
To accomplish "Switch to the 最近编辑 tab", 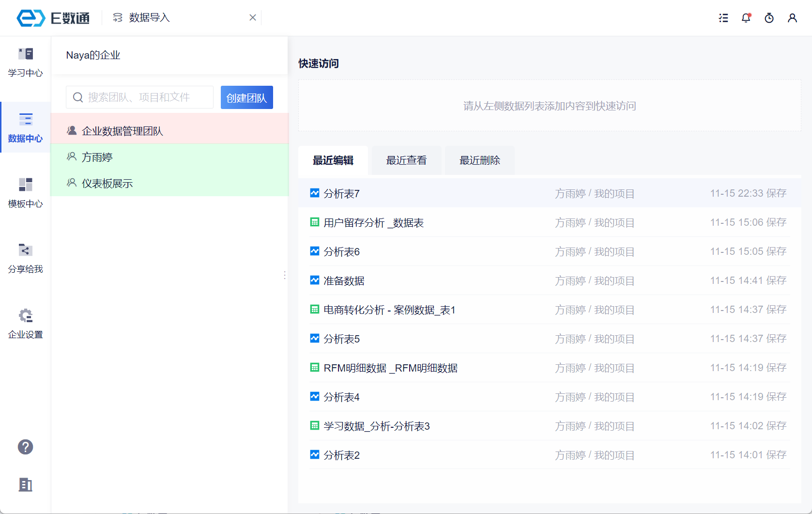I will [x=333, y=160].
